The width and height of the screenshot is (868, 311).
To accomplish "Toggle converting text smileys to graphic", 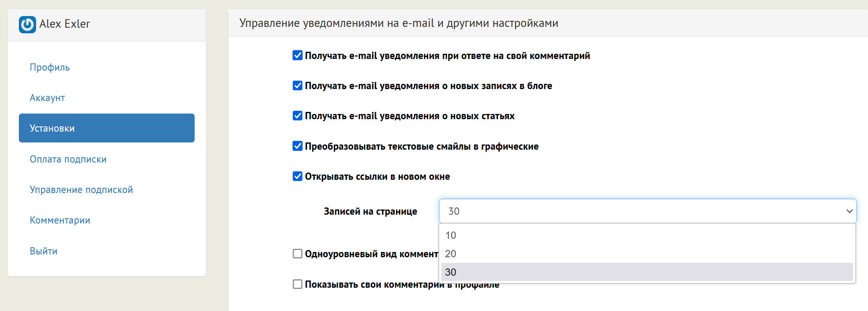I will (297, 146).
